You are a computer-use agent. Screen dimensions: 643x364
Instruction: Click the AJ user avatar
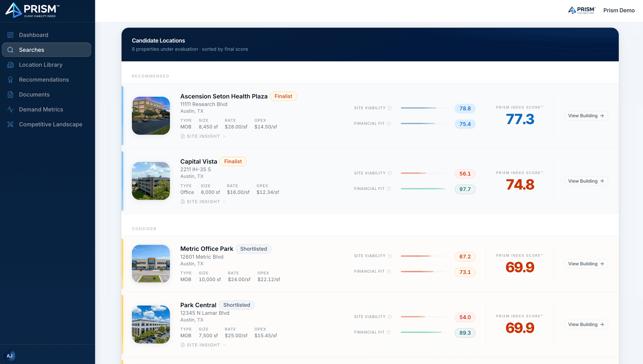10,356
